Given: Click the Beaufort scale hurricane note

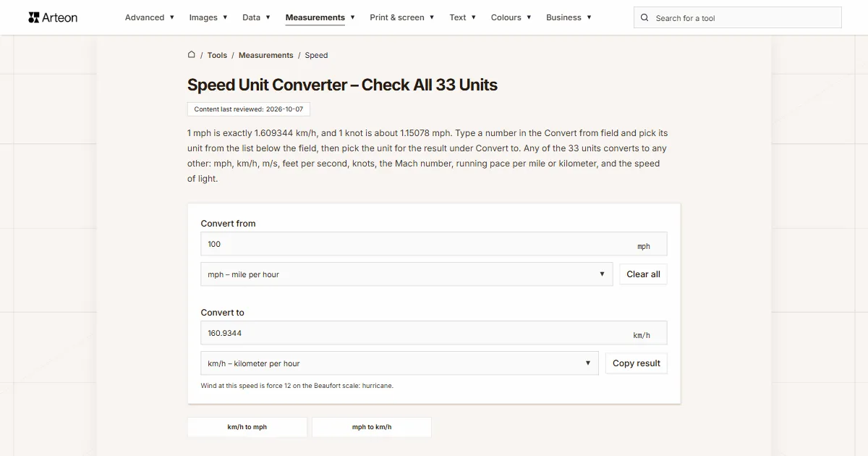Looking at the screenshot, I should [x=297, y=386].
